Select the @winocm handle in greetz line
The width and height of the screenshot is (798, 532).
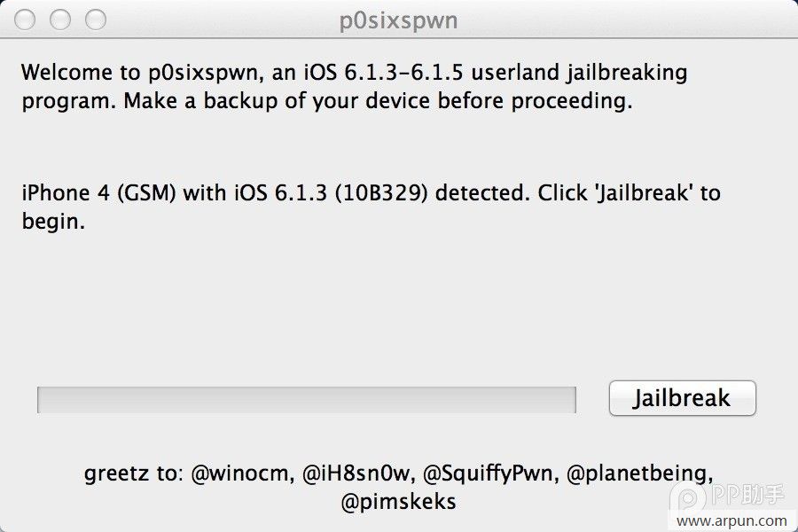coord(239,473)
